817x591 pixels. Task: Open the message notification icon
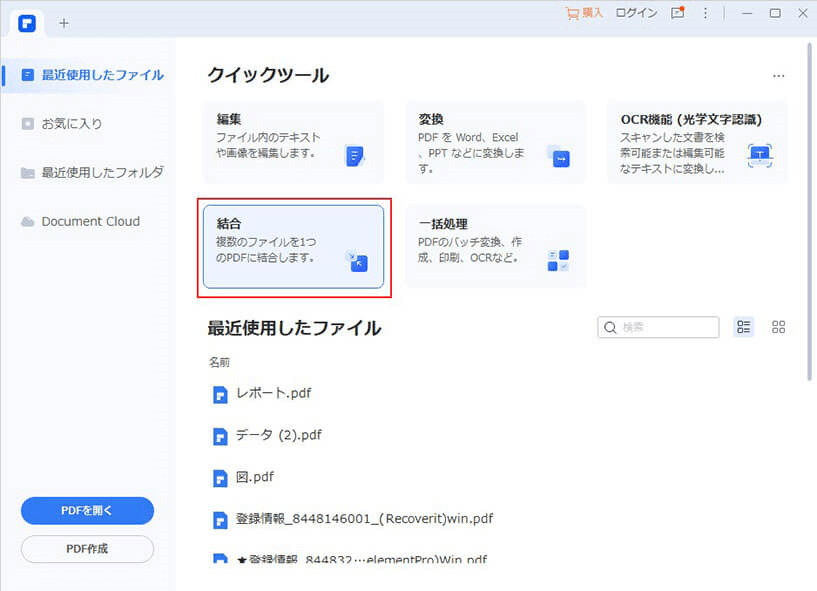pos(677,13)
